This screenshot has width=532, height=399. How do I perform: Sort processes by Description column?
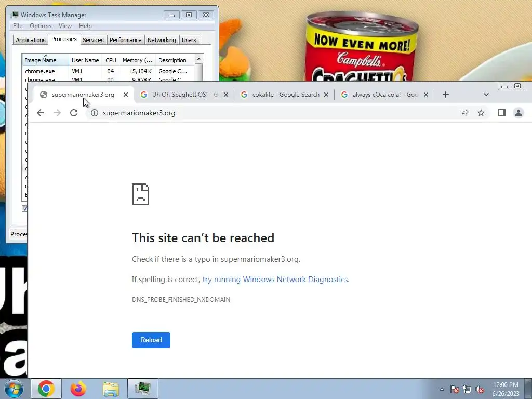tap(175, 60)
